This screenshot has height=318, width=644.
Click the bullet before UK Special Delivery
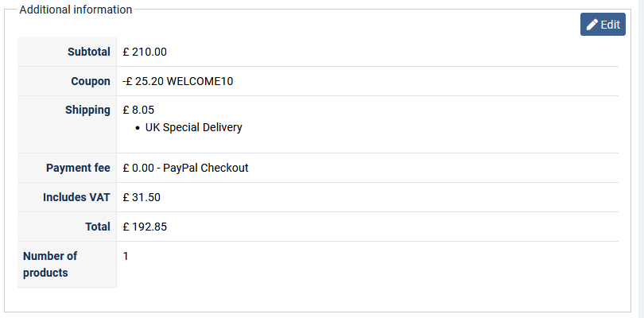[138, 127]
